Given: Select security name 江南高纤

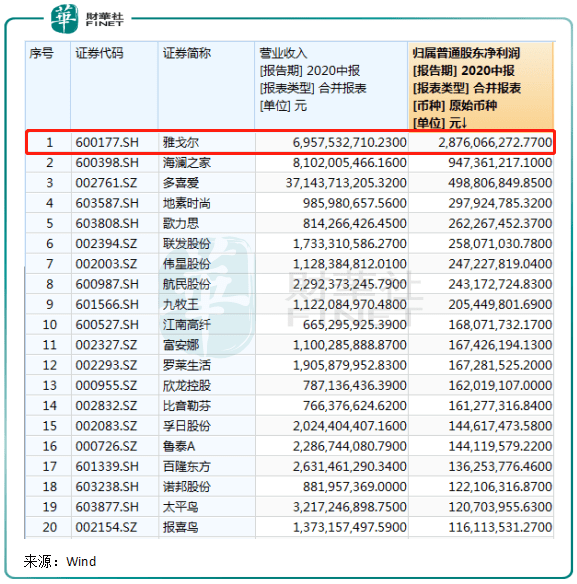Looking at the screenshot, I should point(187,325).
